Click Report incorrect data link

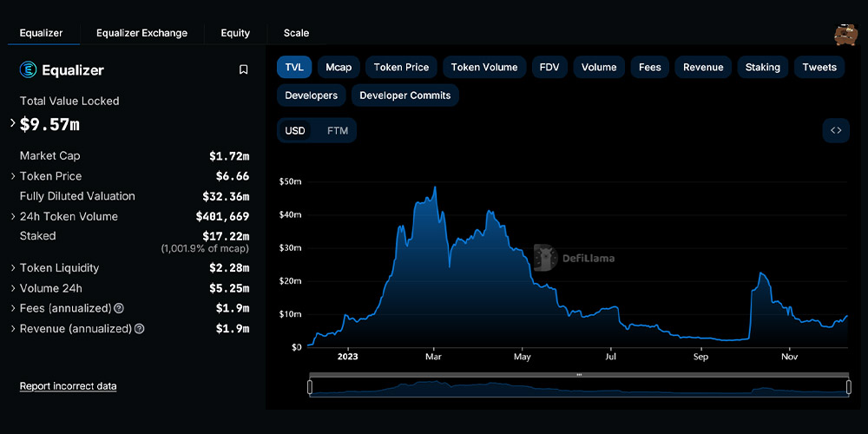coord(68,386)
